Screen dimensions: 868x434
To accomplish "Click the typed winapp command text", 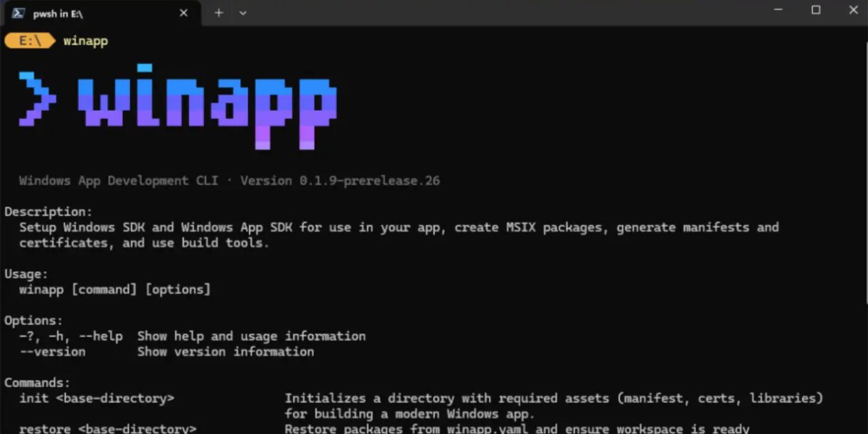I will (x=85, y=41).
